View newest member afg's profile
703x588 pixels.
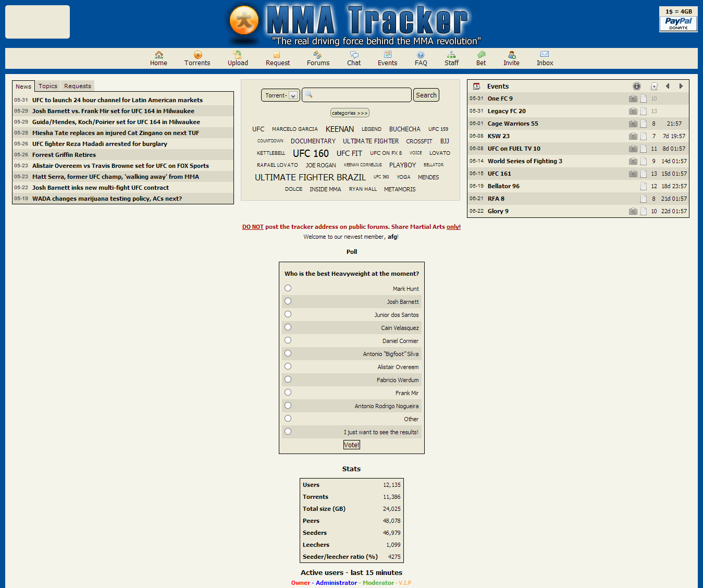tap(392, 237)
